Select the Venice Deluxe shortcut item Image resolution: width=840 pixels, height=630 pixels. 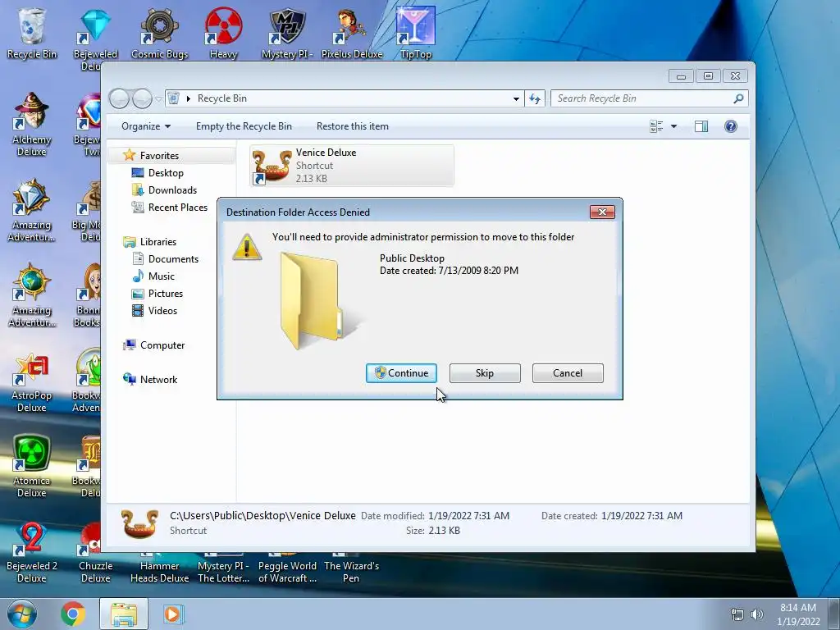pos(352,166)
